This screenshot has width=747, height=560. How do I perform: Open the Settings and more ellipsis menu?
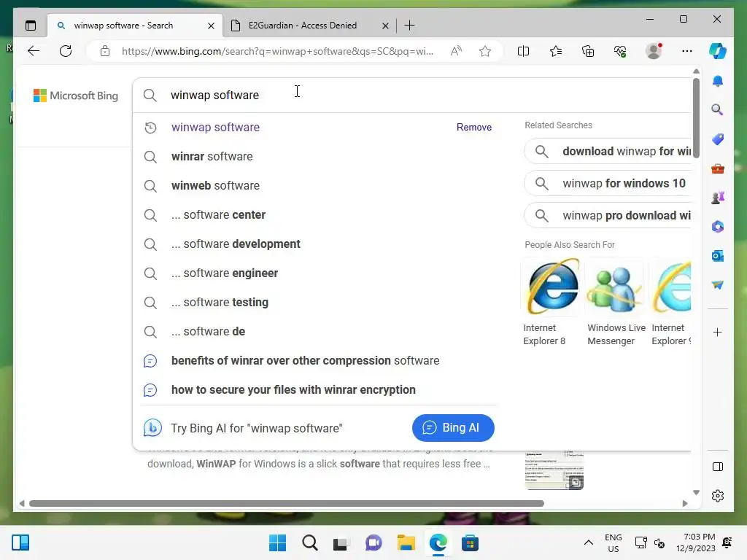click(686, 51)
